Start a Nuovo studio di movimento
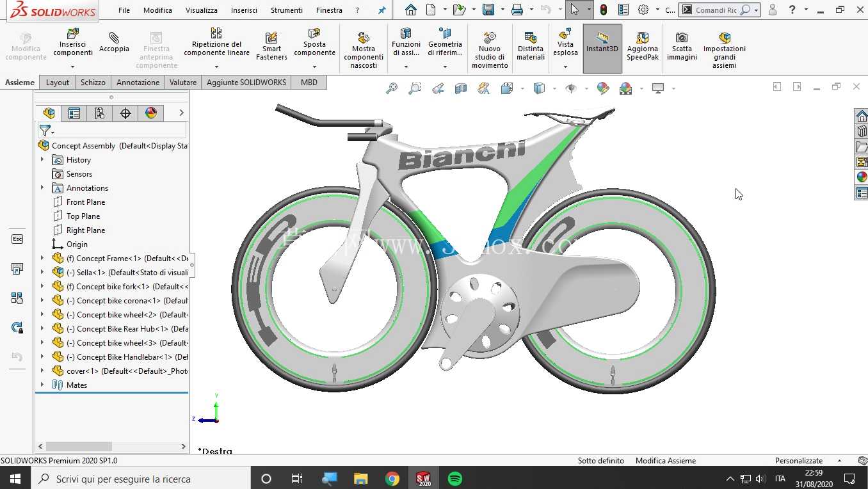This screenshot has height=489, width=868. (490, 50)
